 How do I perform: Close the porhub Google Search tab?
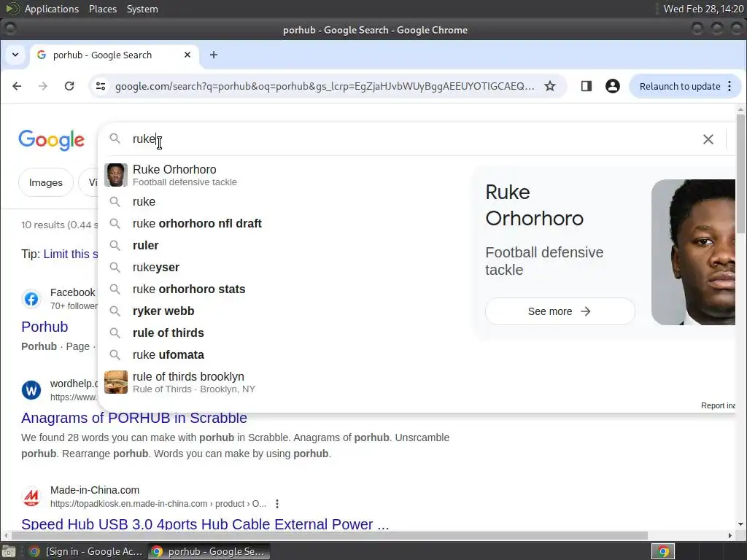point(187,55)
